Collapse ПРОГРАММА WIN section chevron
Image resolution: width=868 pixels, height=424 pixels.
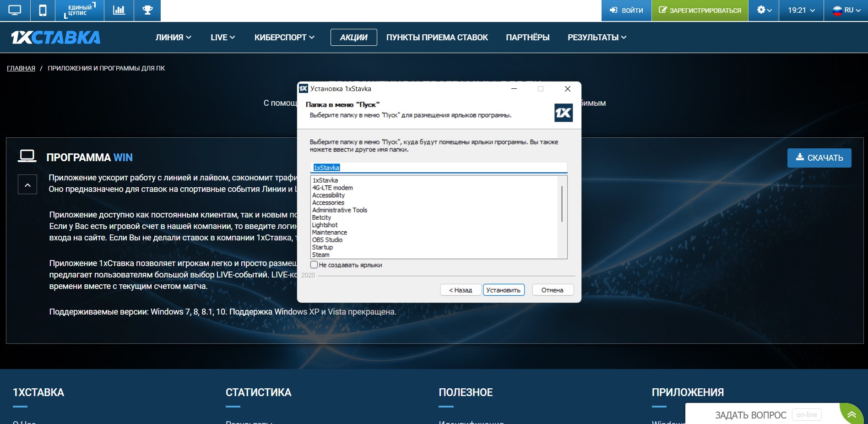click(27, 185)
